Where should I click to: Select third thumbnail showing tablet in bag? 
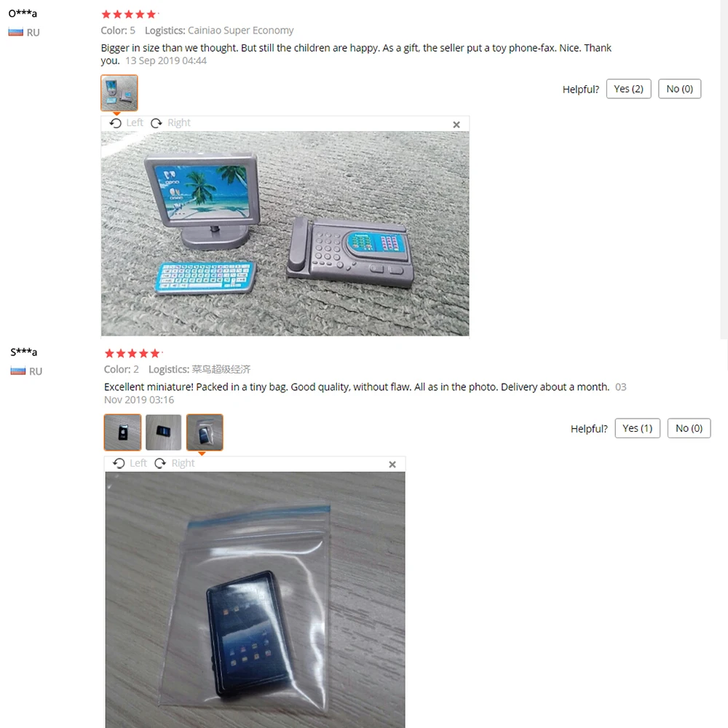coord(205,432)
